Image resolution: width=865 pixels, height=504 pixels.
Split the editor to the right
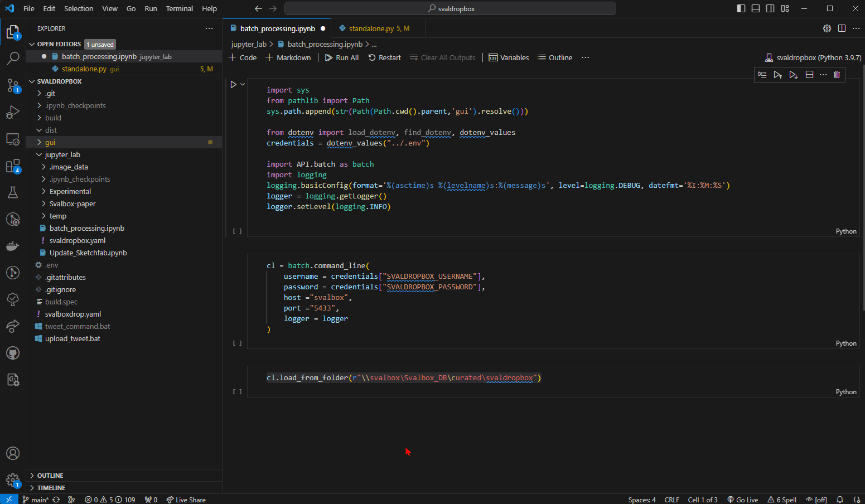coord(842,28)
